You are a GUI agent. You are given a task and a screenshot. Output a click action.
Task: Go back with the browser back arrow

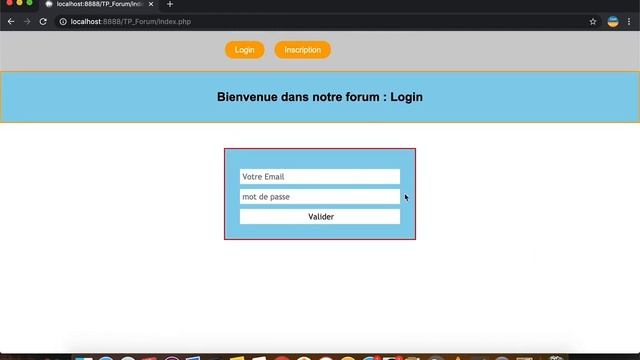click(11, 22)
